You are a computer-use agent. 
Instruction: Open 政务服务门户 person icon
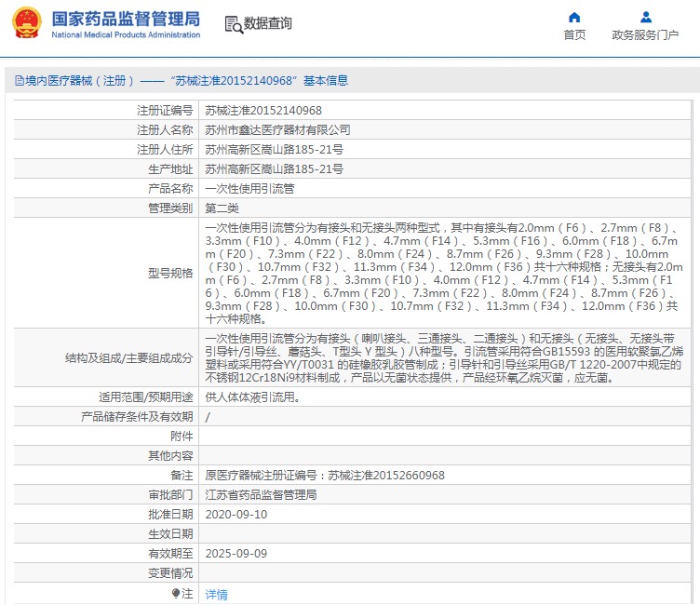[645, 18]
